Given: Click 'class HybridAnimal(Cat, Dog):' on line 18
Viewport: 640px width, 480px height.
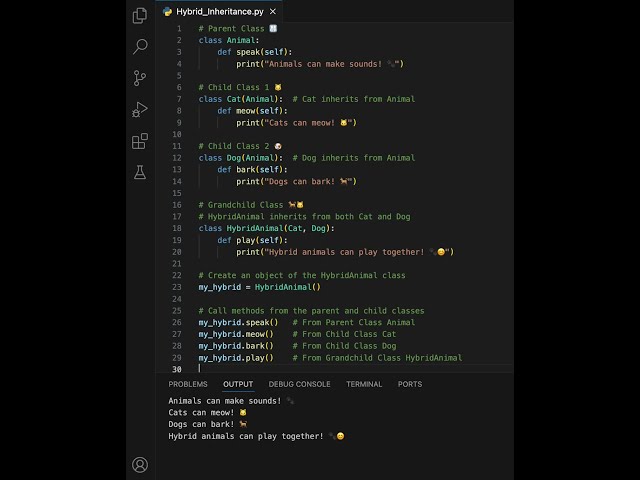Looking at the screenshot, I should pyautogui.click(x=267, y=228).
